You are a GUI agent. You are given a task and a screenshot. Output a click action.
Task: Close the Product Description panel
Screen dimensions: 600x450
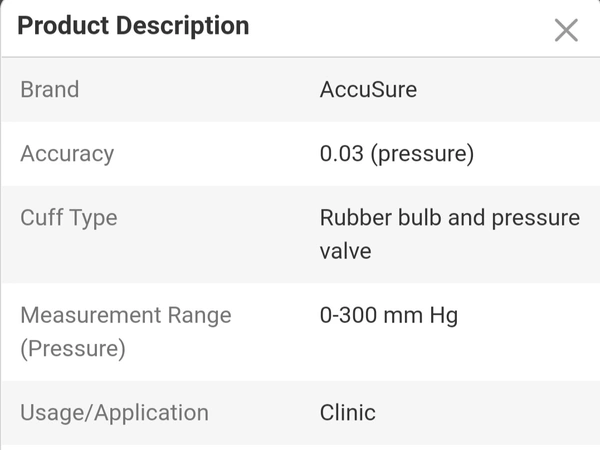tap(566, 30)
